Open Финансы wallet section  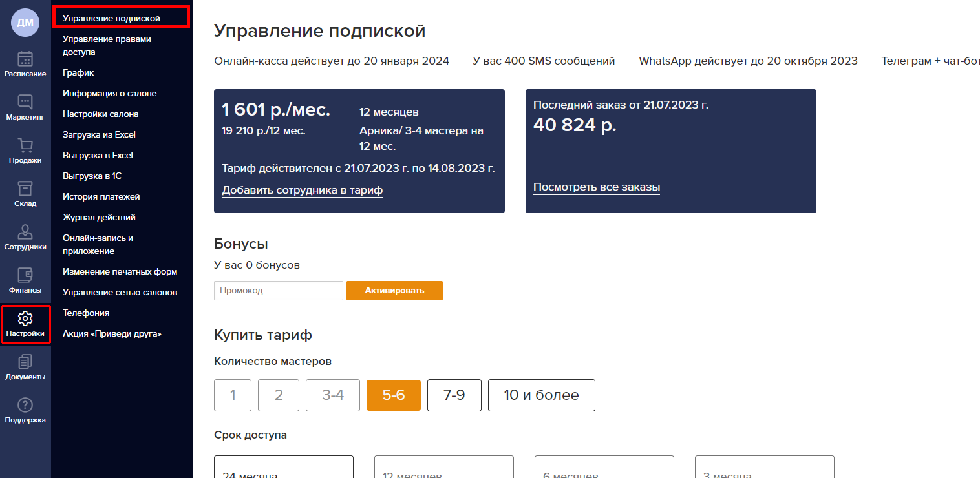tap(25, 281)
